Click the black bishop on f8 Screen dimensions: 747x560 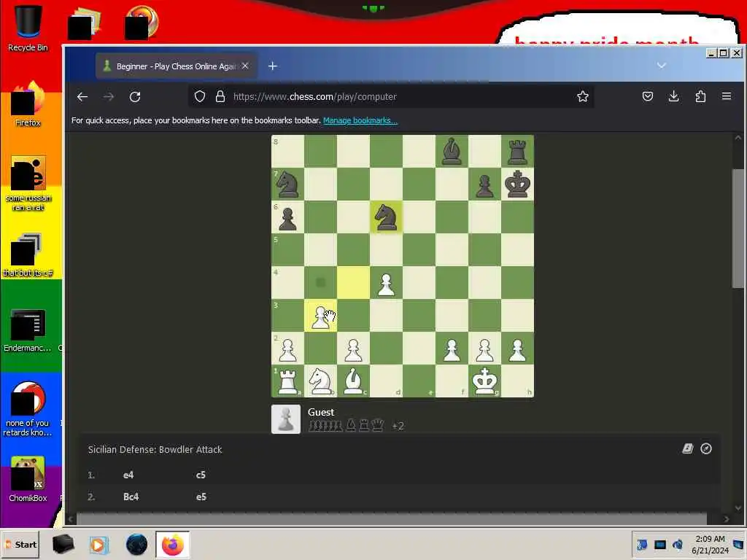(x=452, y=152)
